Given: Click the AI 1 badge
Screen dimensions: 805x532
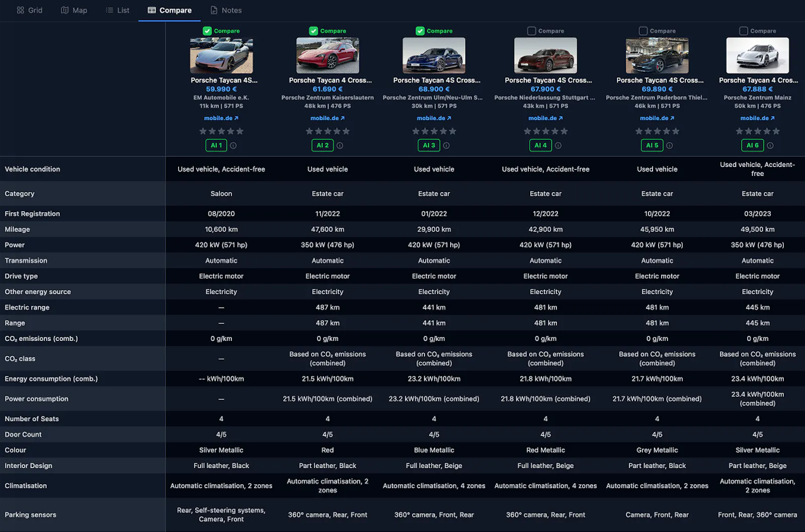Looking at the screenshot, I should point(216,145).
